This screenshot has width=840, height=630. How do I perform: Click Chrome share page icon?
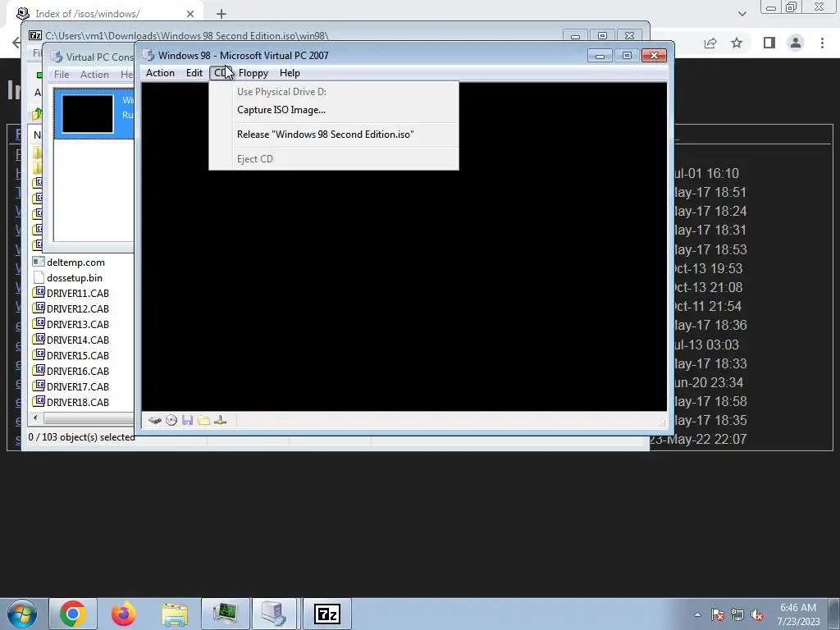point(710,43)
